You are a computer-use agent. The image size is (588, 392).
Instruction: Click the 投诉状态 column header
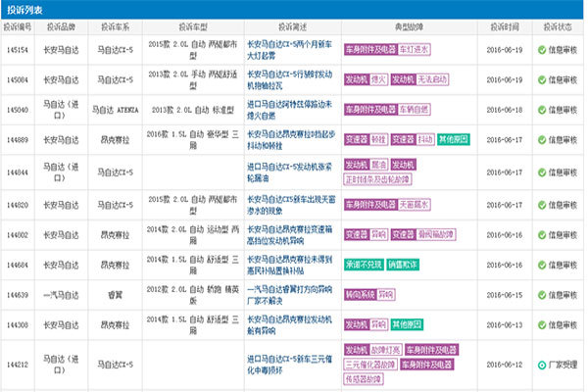(558, 27)
